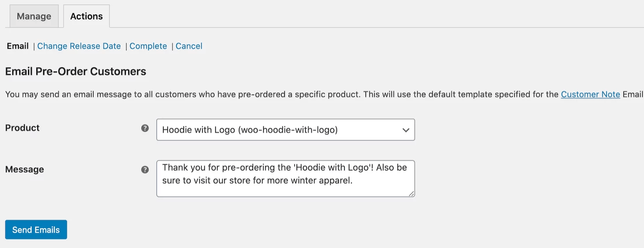Focus the Message text area

click(286, 188)
